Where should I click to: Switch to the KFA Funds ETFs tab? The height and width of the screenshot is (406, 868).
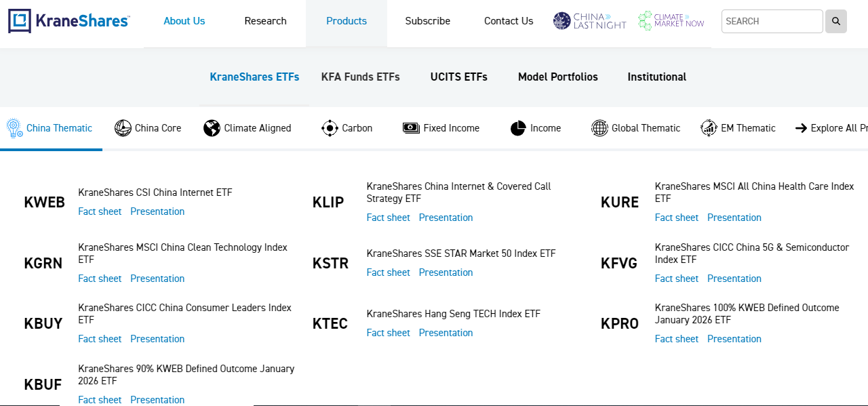[x=361, y=77]
